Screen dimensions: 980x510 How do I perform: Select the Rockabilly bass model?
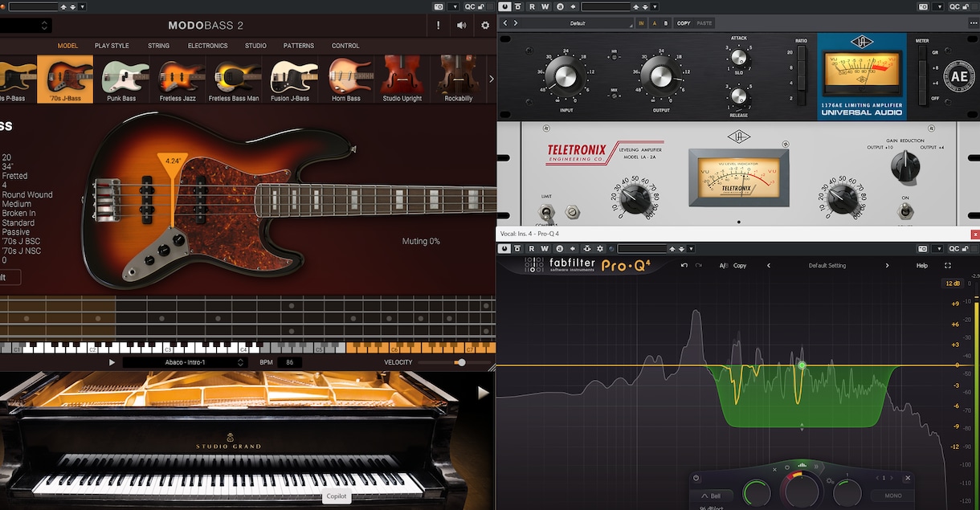click(x=458, y=80)
